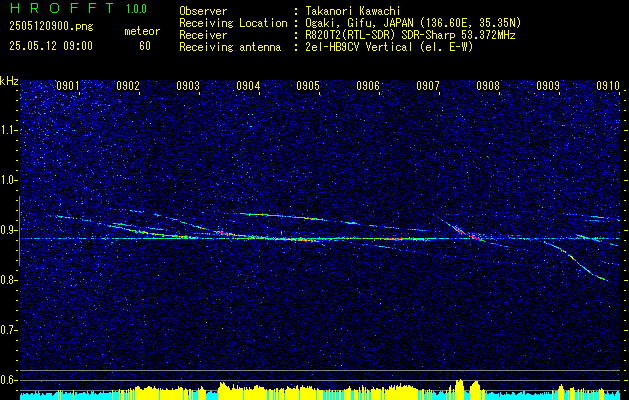Select the file name 2505120900.png

(51, 27)
